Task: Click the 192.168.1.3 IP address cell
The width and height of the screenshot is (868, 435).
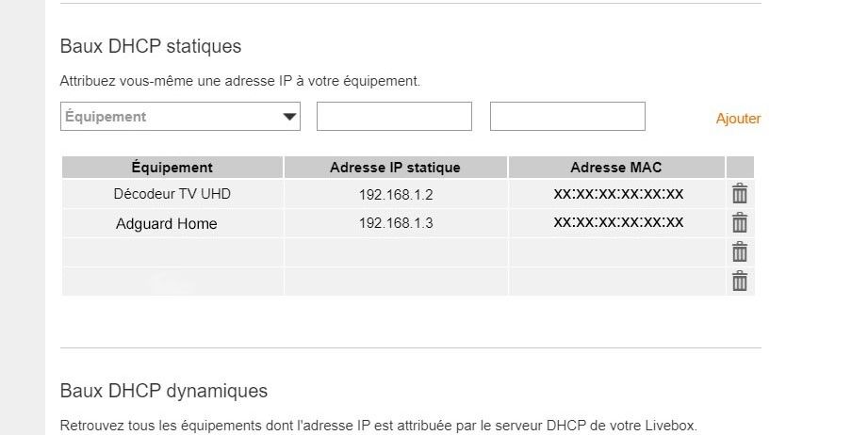Action: click(395, 224)
